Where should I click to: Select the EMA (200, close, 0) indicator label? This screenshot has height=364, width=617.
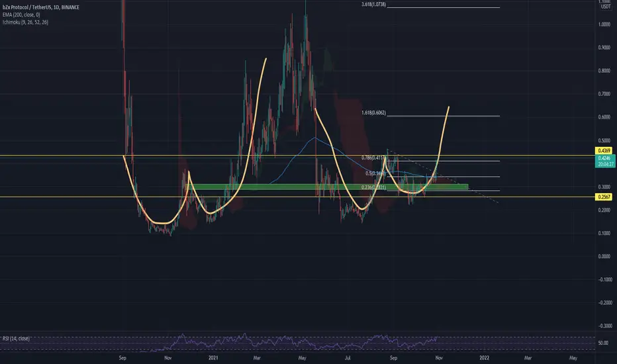[21, 15]
